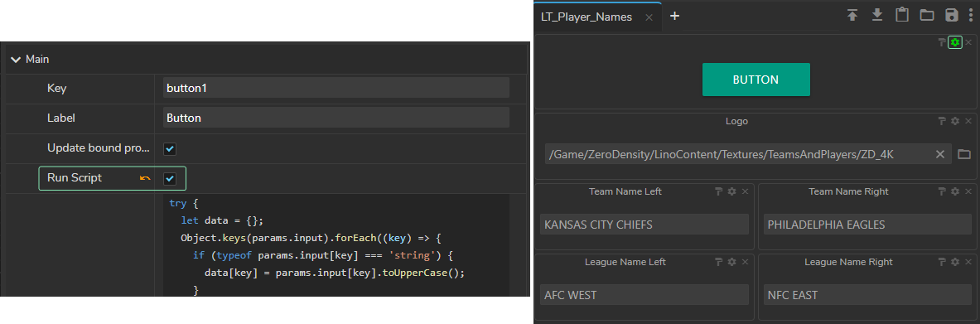Screen dimensions: 980x324
Task: Open the settings gear of the Logo widget
Action: (955, 121)
